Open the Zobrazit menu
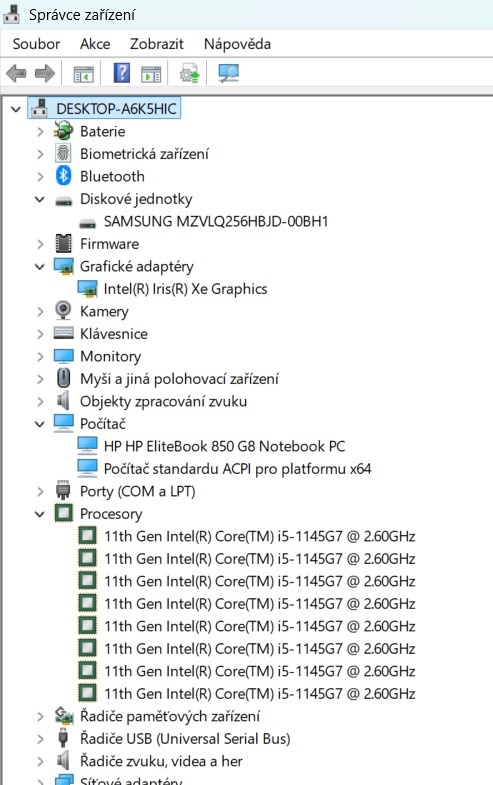Screen dimensions: 493x785 157,44
